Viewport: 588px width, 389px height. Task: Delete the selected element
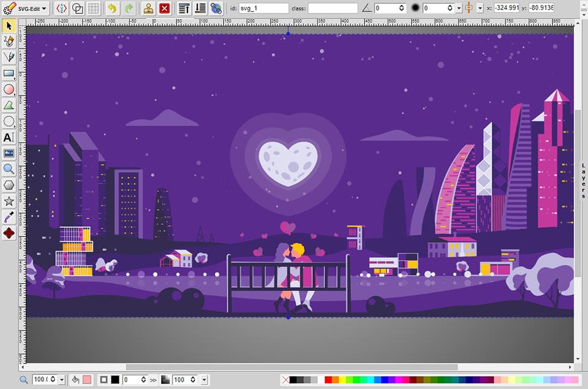point(164,9)
